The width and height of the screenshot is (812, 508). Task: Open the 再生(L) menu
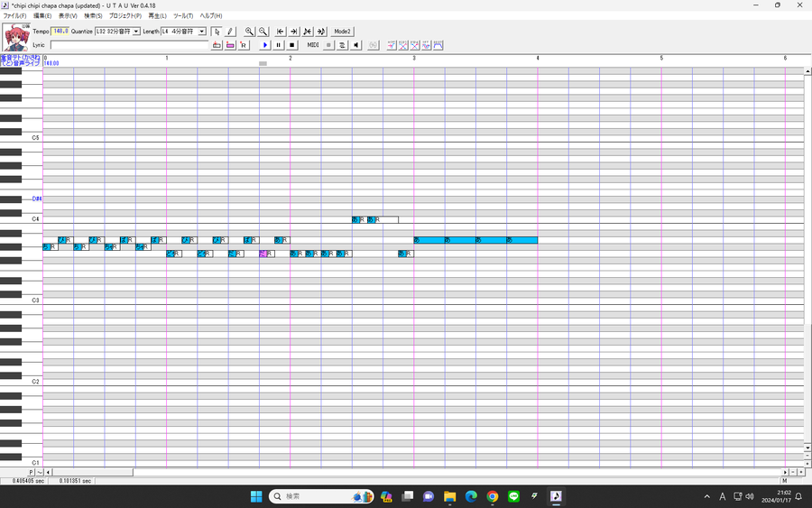157,16
